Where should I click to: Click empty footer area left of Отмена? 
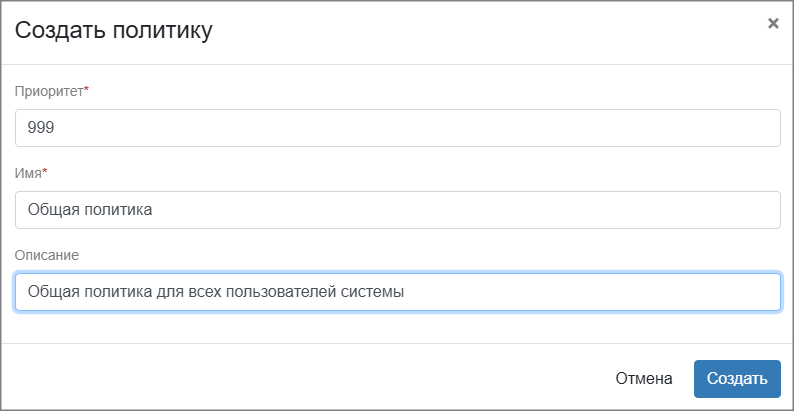pos(300,379)
